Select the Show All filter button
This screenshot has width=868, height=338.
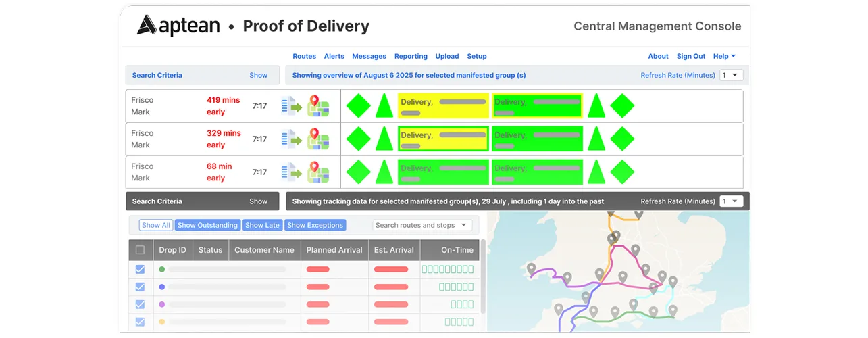click(x=156, y=225)
